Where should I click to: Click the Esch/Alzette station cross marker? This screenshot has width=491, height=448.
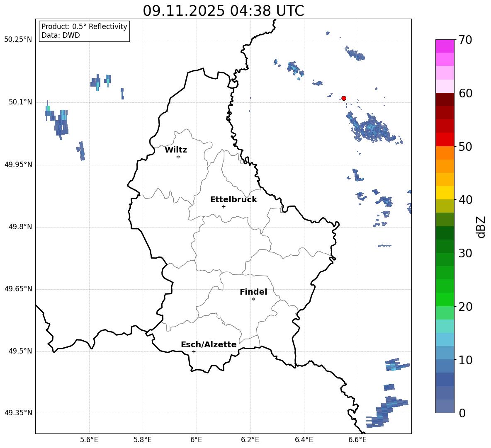click(194, 351)
